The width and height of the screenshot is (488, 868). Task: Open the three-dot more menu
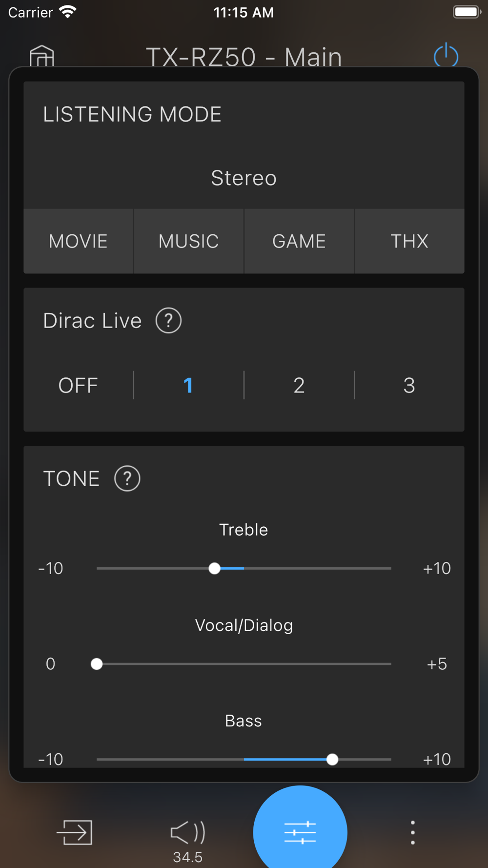click(413, 832)
